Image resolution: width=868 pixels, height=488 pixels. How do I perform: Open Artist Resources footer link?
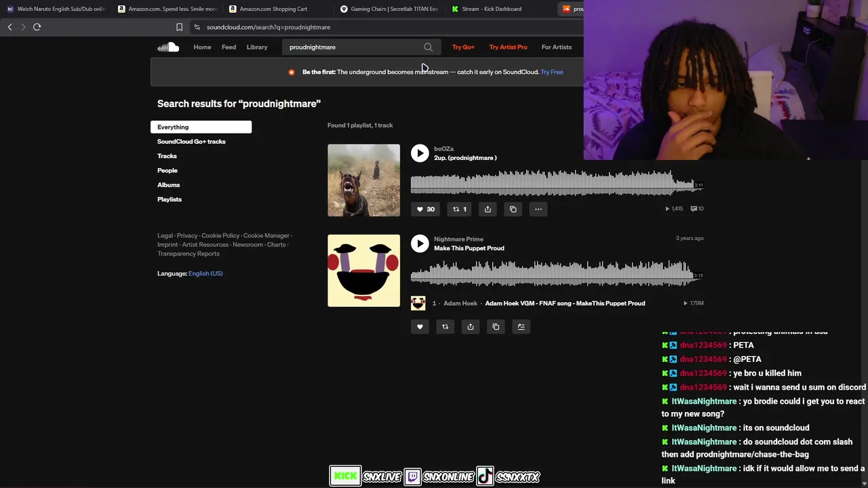(205, 245)
